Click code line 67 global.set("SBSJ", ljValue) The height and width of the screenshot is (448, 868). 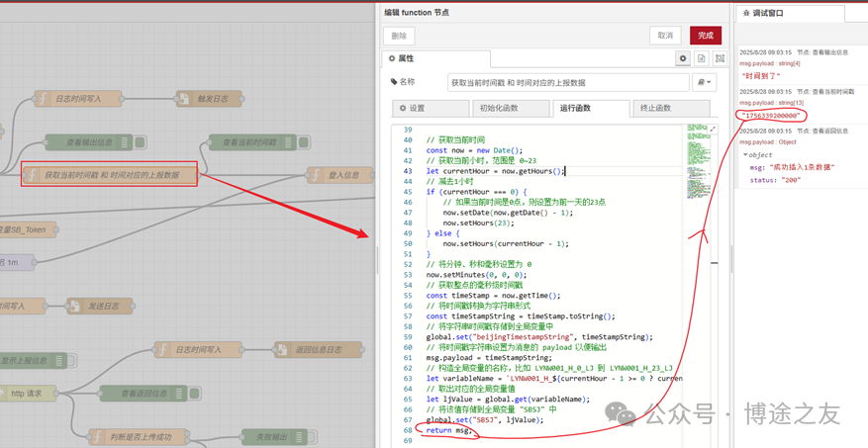tap(485, 419)
